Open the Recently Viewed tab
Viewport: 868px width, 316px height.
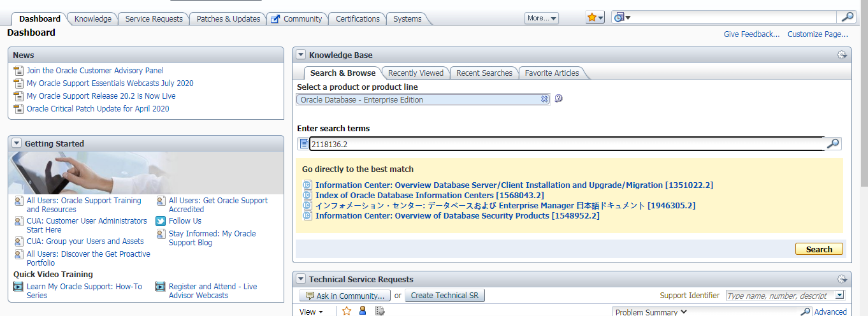point(416,73)
